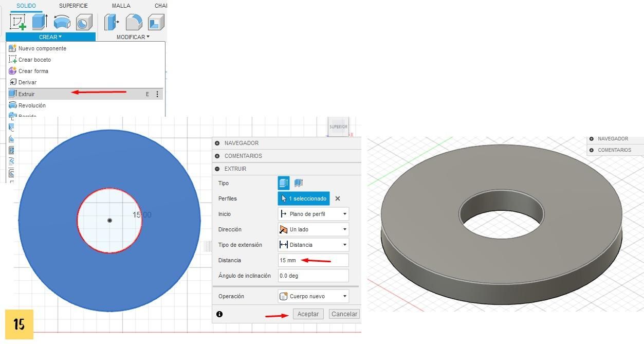Click the sketch center point
Viewport: 644px width, 344px height.
(109, 221)
